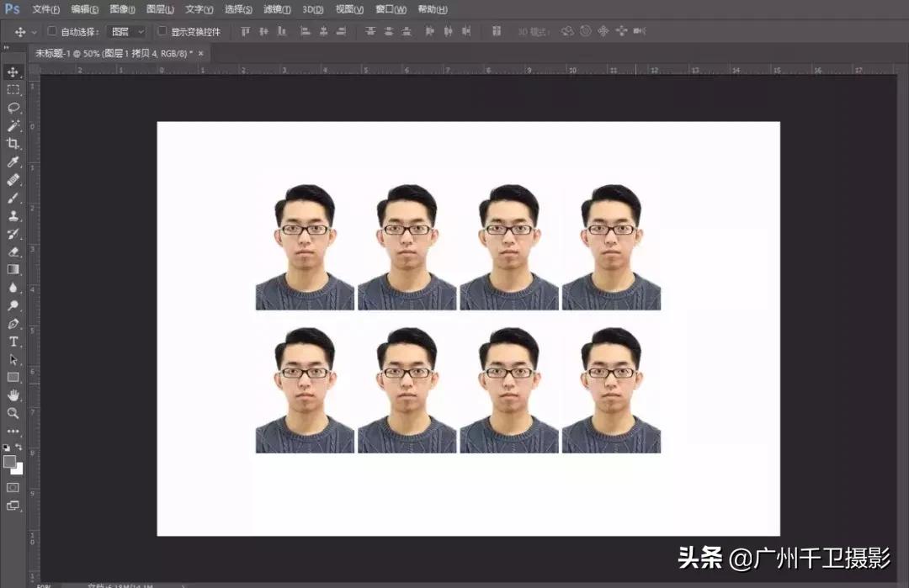The width and height of the screenshot is (909, 588).
Task: Select the Clone Stamp tool
Action: point(13,215)
